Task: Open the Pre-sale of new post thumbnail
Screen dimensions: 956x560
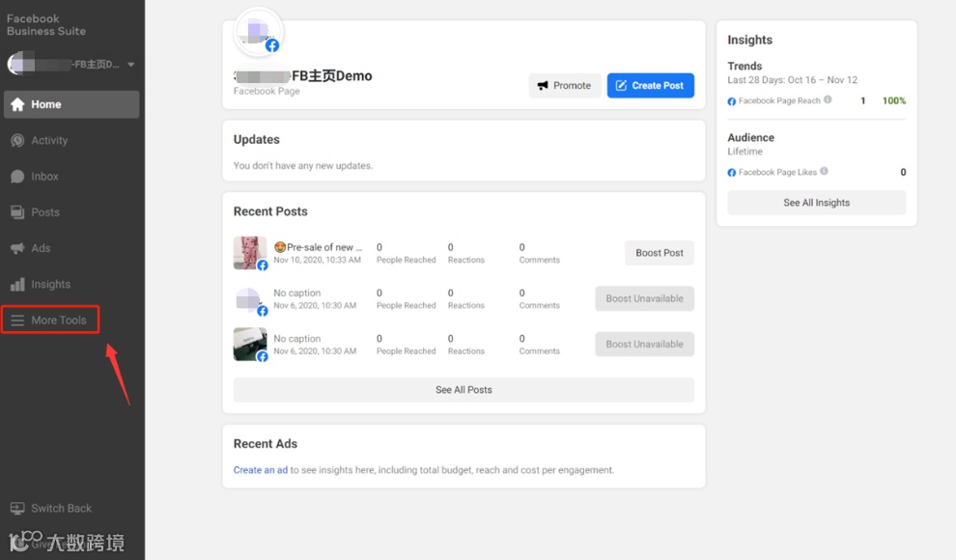Action: pos(250,253)
